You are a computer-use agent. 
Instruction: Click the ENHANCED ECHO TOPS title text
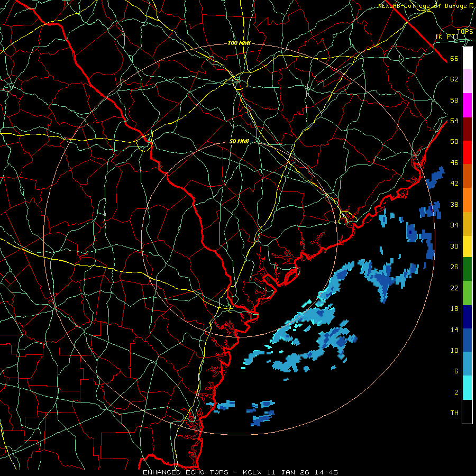coord(186,472)
